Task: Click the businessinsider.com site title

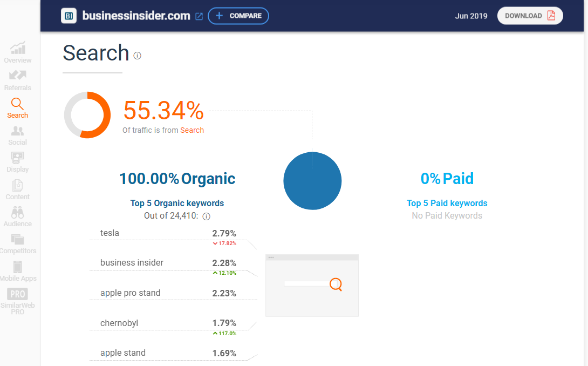Action: pos(136,16)
